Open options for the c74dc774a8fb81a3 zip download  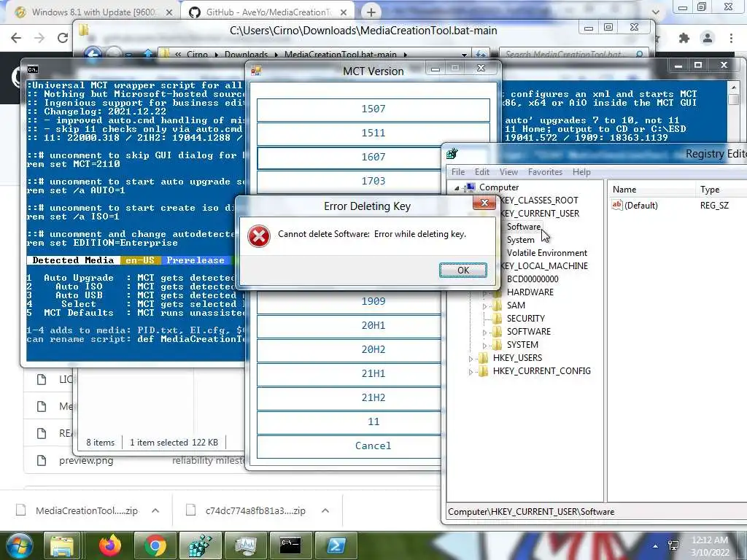(325, 510)
